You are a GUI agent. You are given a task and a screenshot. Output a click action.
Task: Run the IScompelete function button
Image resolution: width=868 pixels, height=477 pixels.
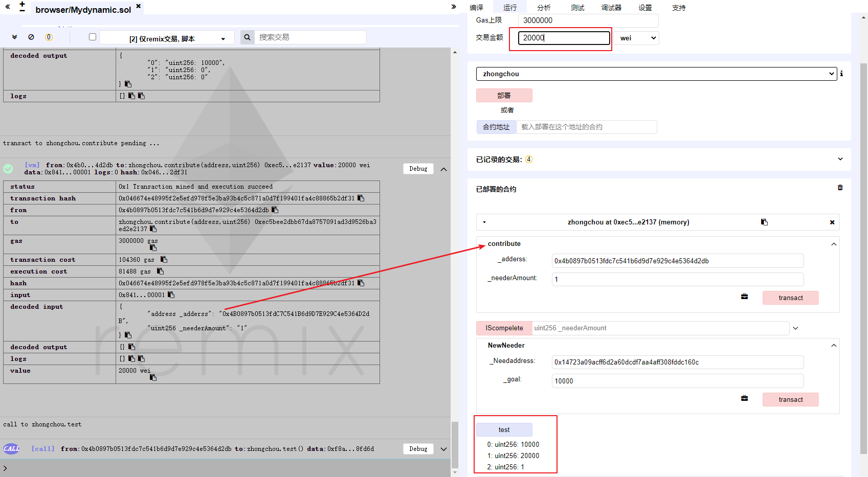click(504, 328)
